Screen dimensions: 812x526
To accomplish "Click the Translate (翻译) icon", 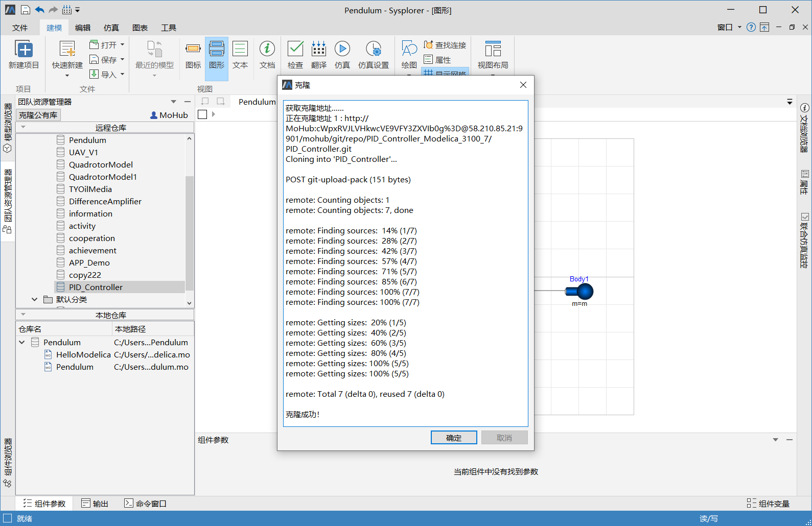I will tap(319, 49).
